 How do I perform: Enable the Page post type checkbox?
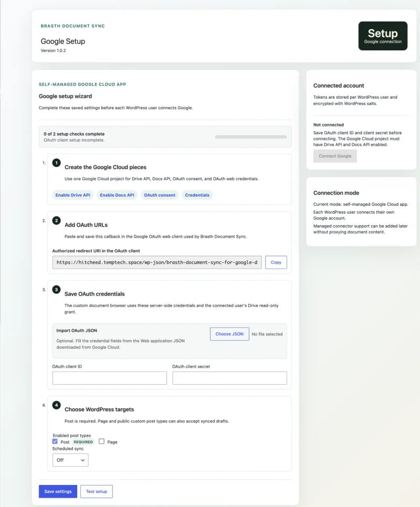coord(101,441)
